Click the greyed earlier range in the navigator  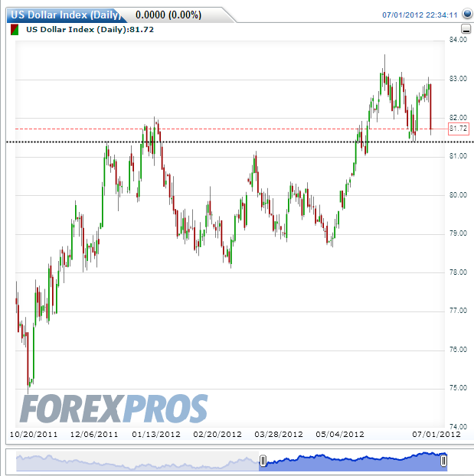[x=138, y=461]
